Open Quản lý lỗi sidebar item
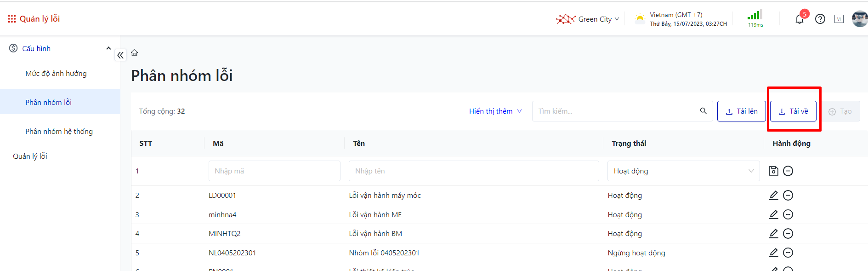The height and width of the screenshot is (271, 868). 30,156
